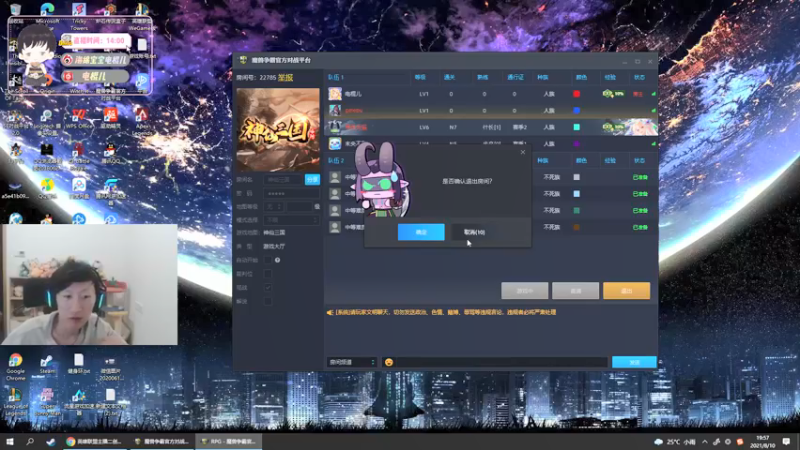The image size is (800, 450).
Task: Open taskbar search with the magnifier icon
Action: [30, 441]
